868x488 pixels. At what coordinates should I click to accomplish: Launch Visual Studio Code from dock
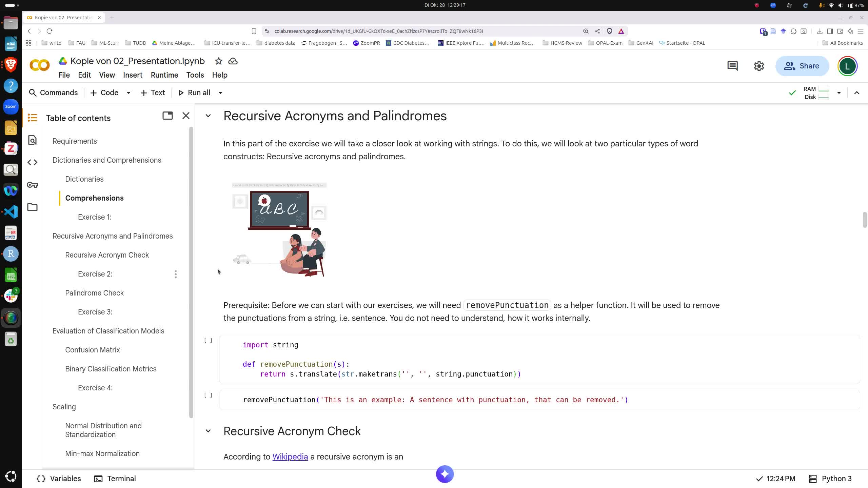11,212
